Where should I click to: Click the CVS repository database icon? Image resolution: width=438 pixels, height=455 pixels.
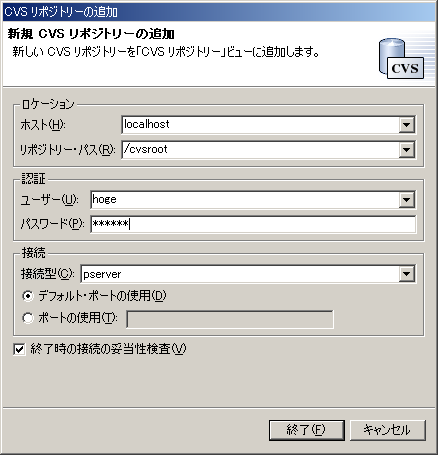click(401, 59)
